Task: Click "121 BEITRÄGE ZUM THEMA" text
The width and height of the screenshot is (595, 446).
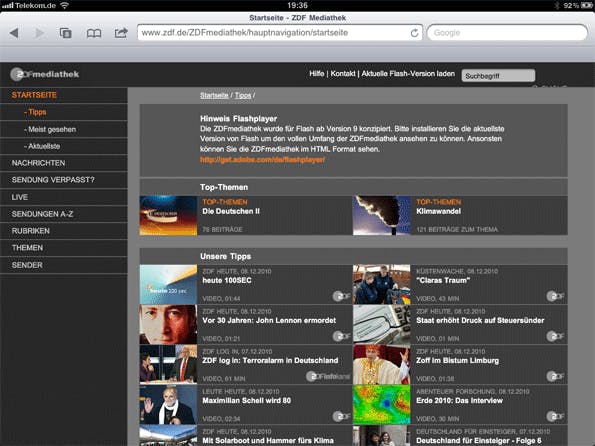Action: click(457, 229)
